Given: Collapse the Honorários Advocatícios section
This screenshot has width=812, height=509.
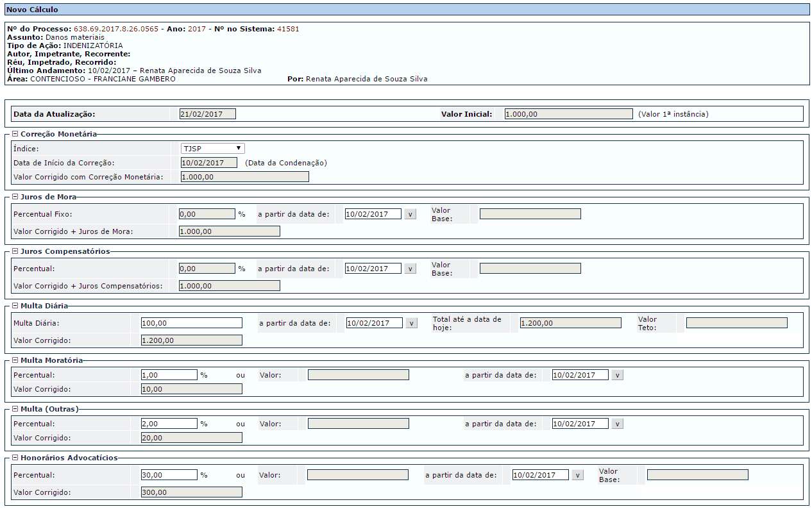Looking at the screenshot, I should 15,458.
